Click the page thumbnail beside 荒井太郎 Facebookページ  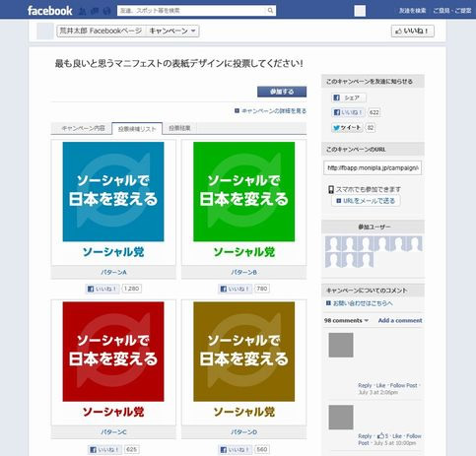pyautogui.click(x=45, y=32)
